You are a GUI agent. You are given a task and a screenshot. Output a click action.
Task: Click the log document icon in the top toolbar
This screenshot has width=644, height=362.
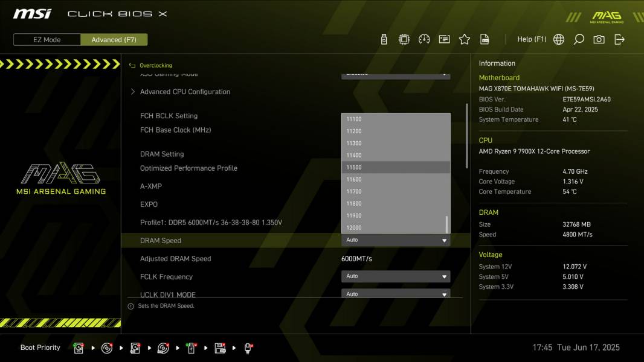(485, 39)
